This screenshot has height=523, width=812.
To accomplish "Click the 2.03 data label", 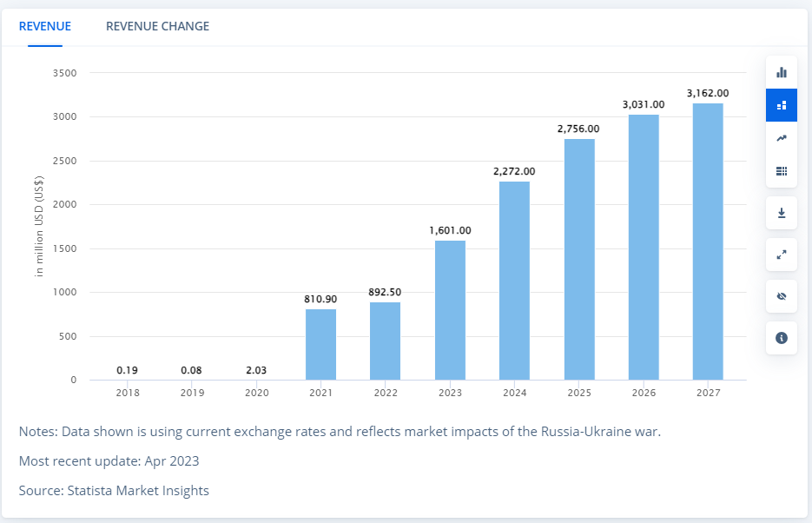I will pyautogui.click(x=256, y=370).
